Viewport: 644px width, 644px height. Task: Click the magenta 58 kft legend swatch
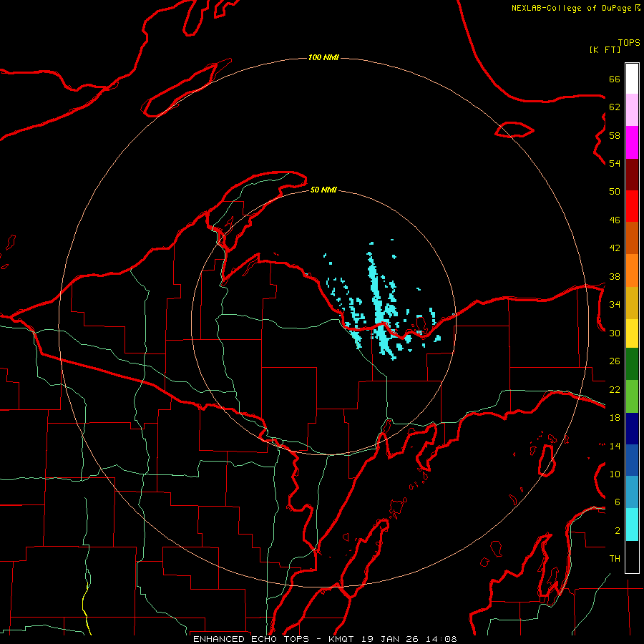coord(632,142)
